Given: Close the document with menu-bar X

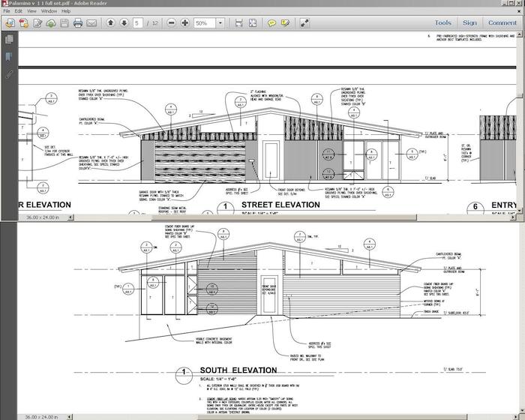Looking at the screenshot, I should click(x=519, y=11).
